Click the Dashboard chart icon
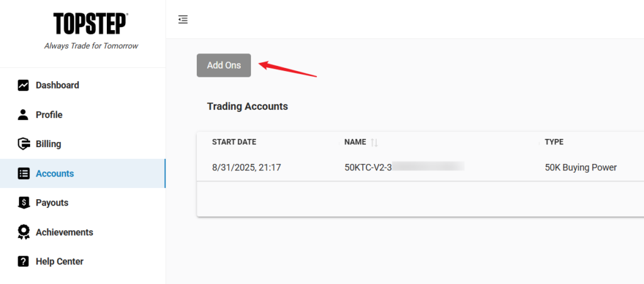The width and height of the screenshot is (644, 284). (x=23, y=85)
